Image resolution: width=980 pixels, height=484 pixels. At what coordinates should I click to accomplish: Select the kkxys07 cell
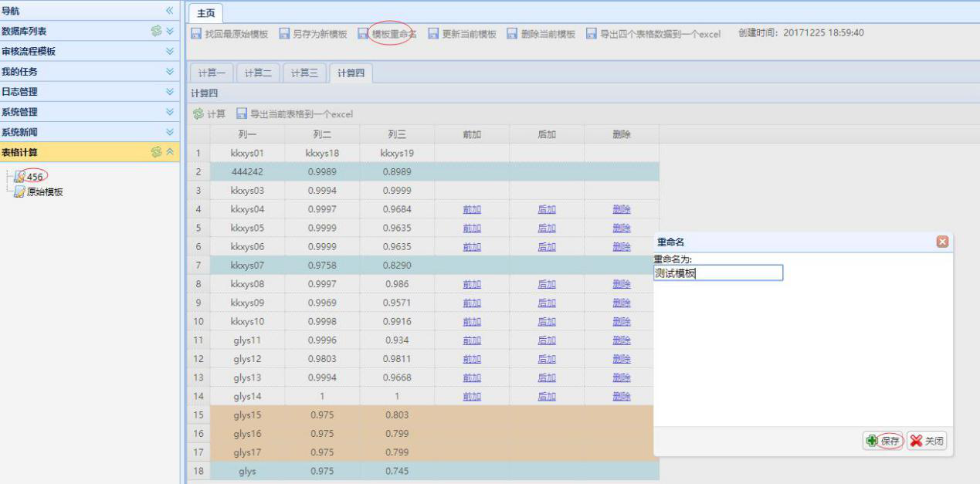pos(247,266)
